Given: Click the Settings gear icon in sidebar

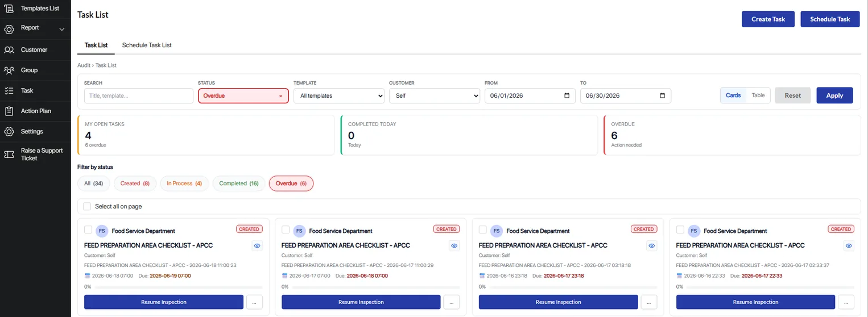Looking at the screenshot, I should pos(9,132).
